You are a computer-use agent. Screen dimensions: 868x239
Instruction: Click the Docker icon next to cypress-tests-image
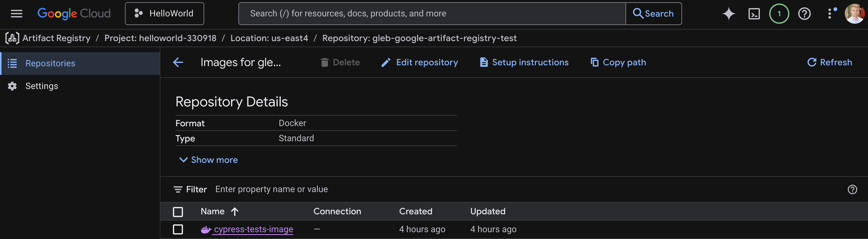tap(206, 229)
